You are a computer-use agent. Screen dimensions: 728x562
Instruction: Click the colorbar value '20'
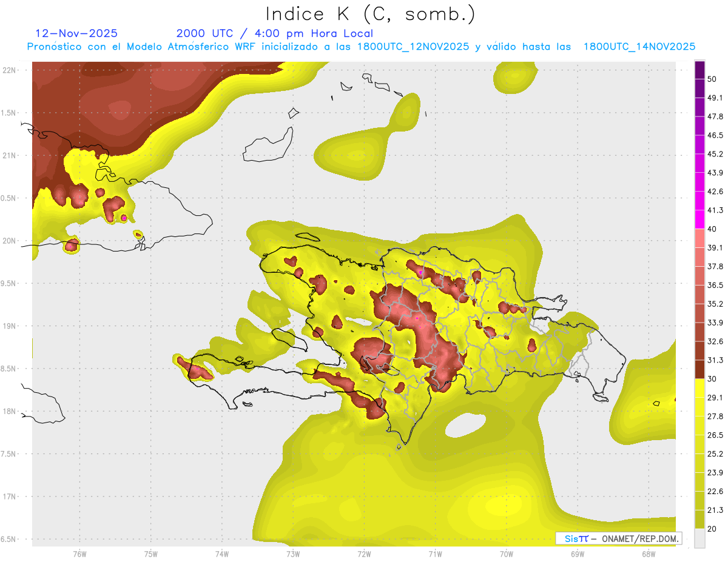click(712, 529)
